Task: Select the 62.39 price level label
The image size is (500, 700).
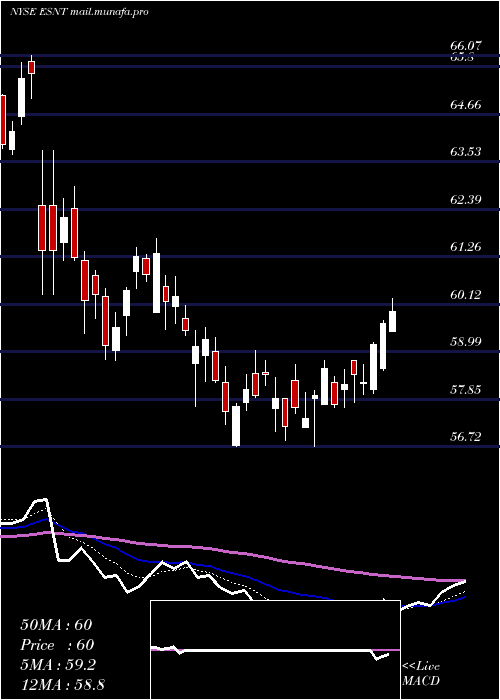Action: (466, 199)
